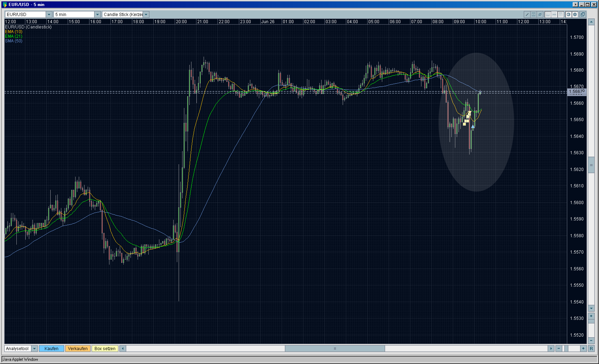Click the 10:00 time axis label
The image size is (599, 364).
481,22
